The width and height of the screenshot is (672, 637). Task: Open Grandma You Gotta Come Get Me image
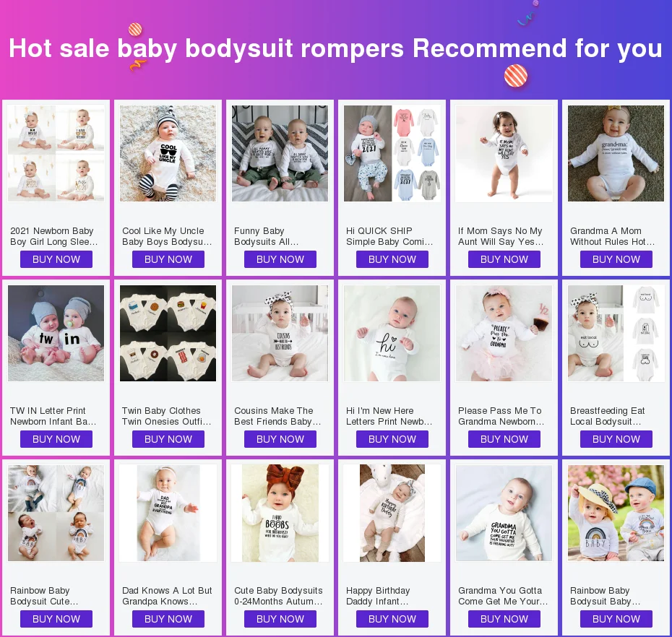(504, 513)
